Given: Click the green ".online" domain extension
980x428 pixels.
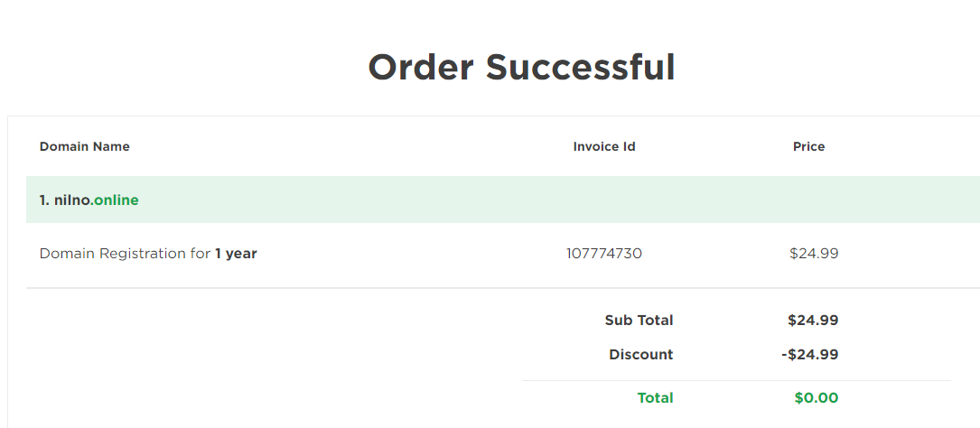Looking at the screenshot, I should (x=117, y=200).
